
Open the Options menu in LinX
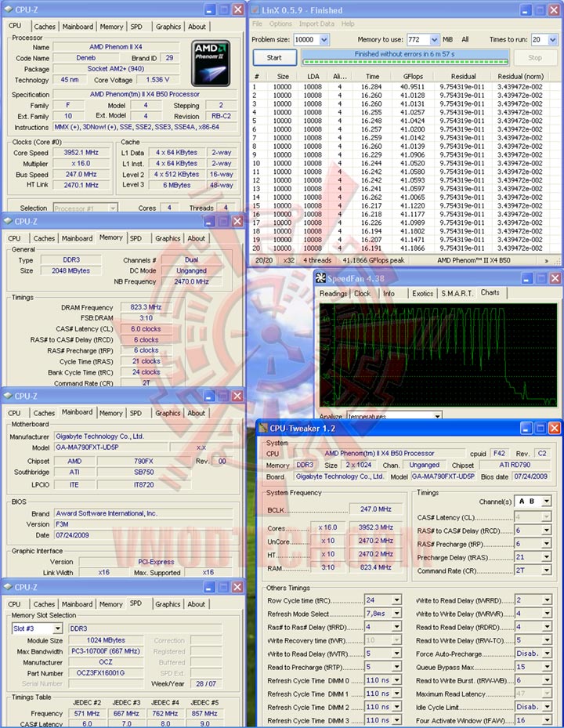pos(280,24)
